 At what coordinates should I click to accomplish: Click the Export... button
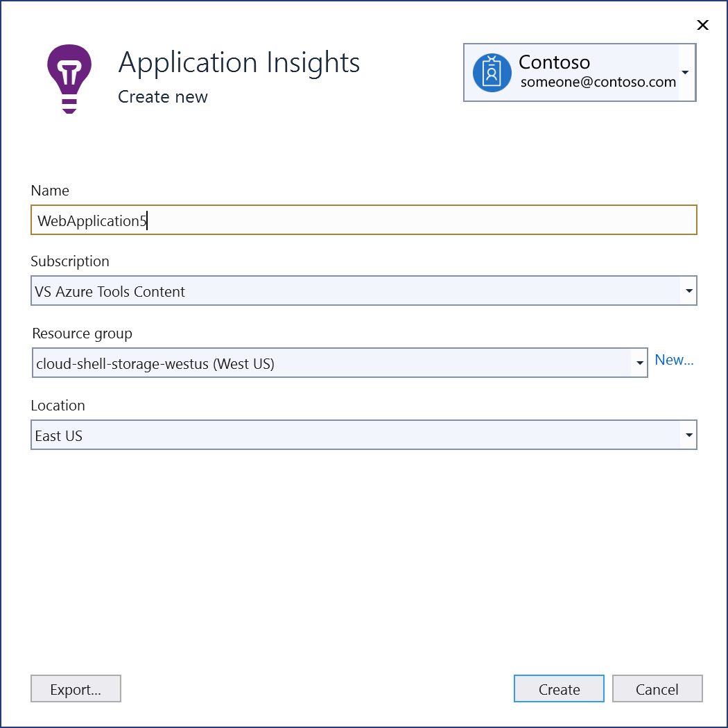click(x=76, y=688)
